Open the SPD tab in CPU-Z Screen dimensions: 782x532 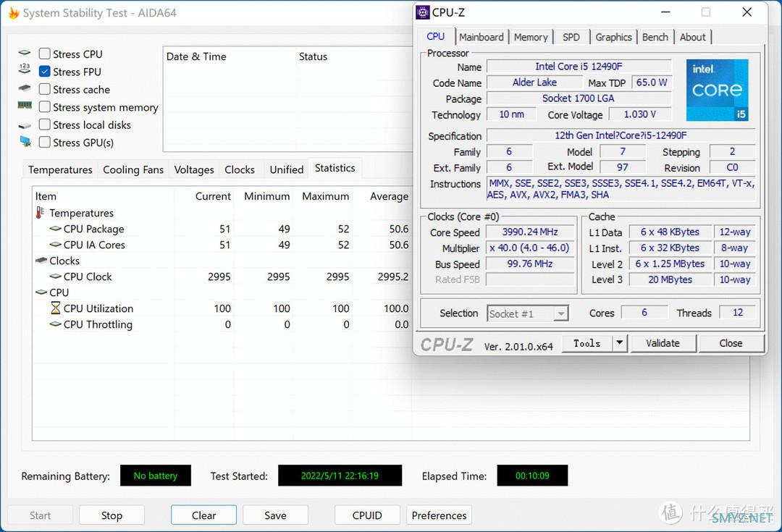click(571, 37)
